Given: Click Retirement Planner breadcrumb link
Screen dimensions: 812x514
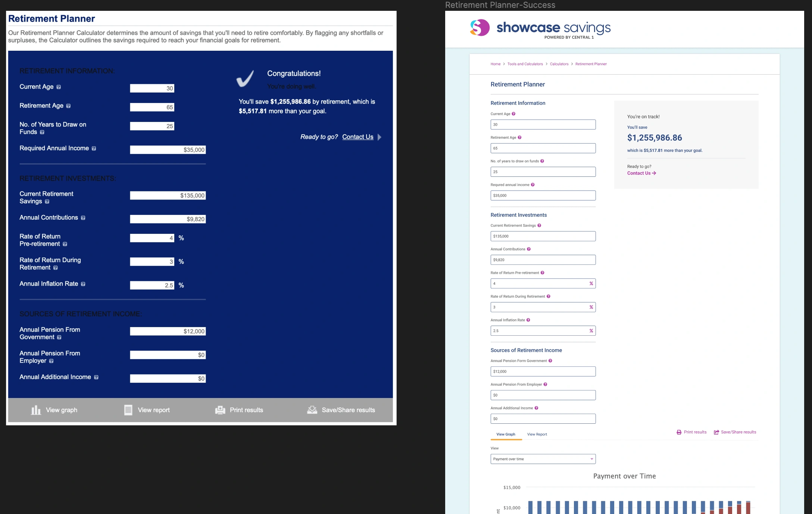Looking at the screenshot, I should 591,64.
